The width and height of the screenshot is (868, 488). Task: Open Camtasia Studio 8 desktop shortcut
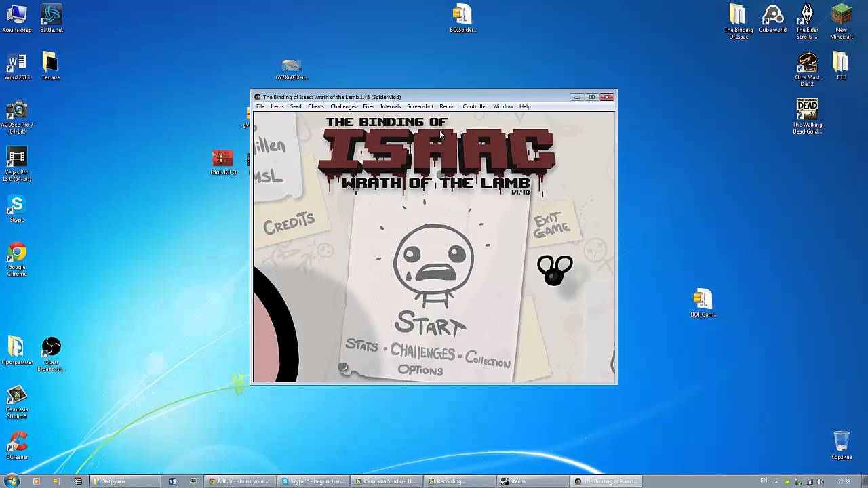[x=17, y=403]
